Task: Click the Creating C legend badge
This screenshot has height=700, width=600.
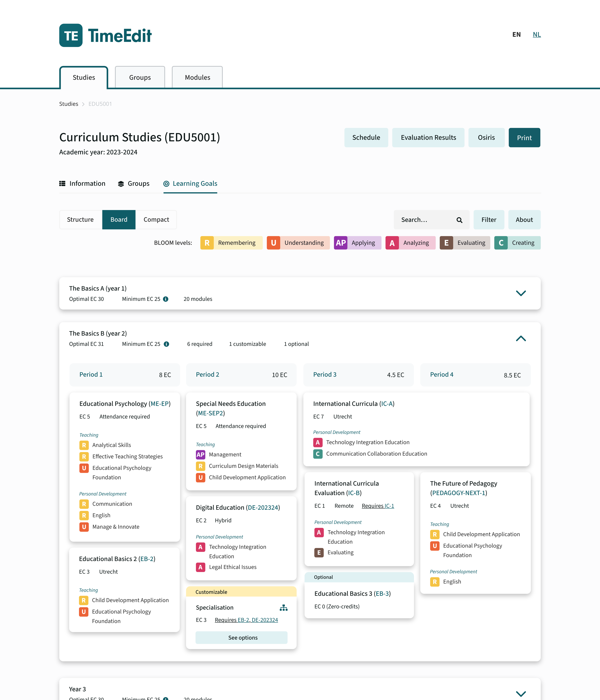Action: [501, 243]
